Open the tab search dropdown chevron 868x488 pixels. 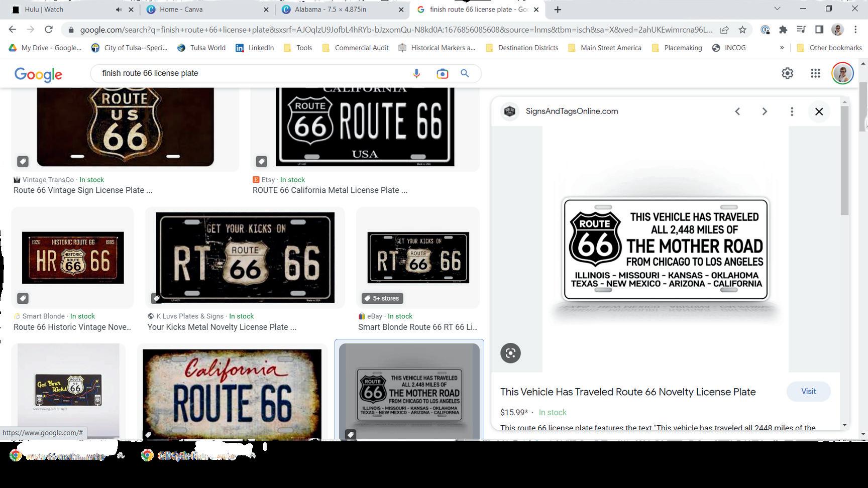tap(777, 9)
